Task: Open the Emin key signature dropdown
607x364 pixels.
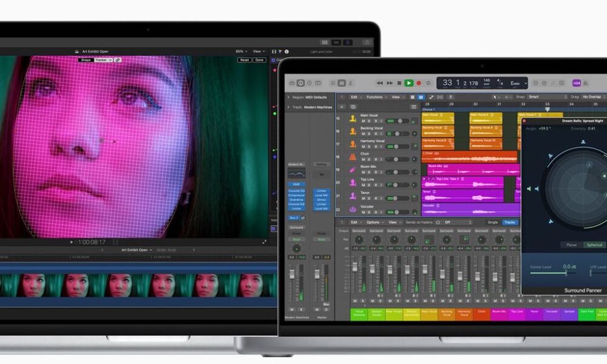Action: (518, 83)
